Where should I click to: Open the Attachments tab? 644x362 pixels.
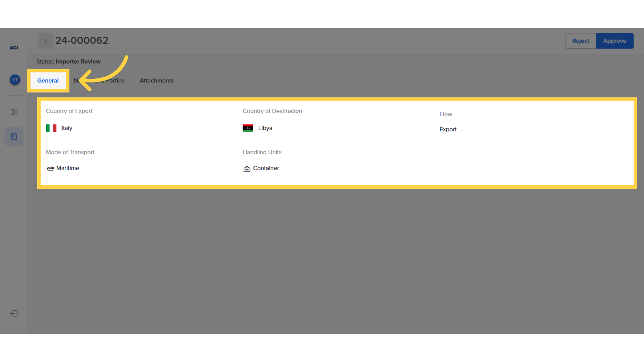pos(157,80)
